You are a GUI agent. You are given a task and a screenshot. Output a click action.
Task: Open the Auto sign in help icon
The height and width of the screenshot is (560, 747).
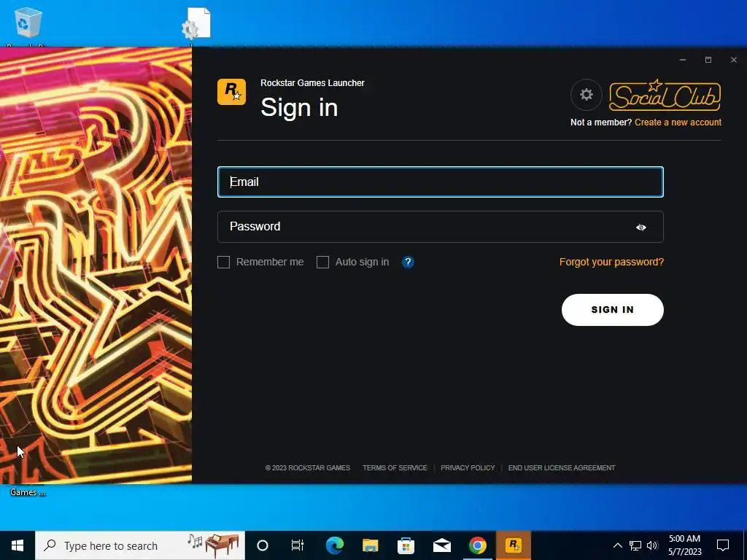coord(408,262)
